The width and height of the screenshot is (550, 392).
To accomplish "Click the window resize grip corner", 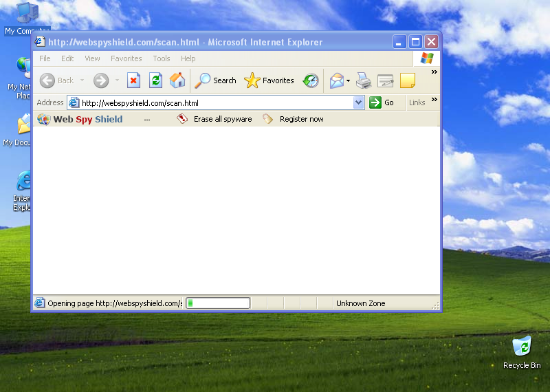I will [x=435, y=305].
